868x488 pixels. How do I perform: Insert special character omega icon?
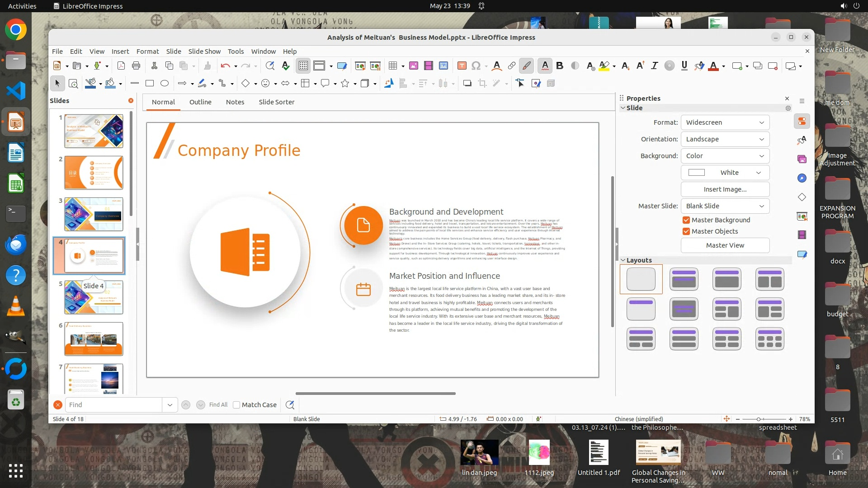[476, 66]
